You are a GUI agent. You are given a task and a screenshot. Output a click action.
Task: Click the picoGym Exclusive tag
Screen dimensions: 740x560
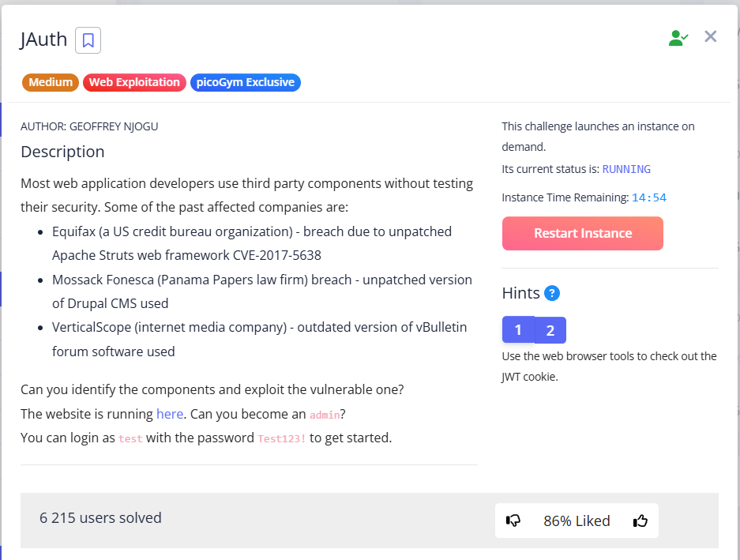tap(245, 82)
